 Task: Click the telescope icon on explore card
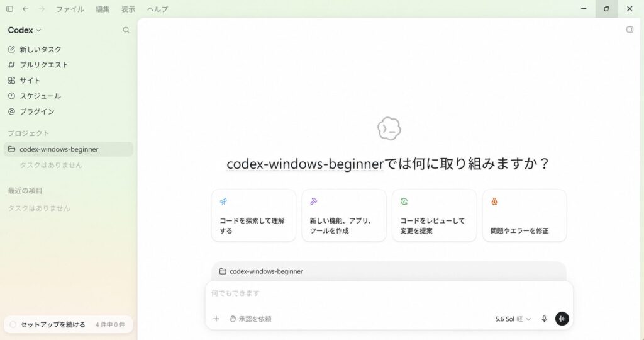point(223,201)
